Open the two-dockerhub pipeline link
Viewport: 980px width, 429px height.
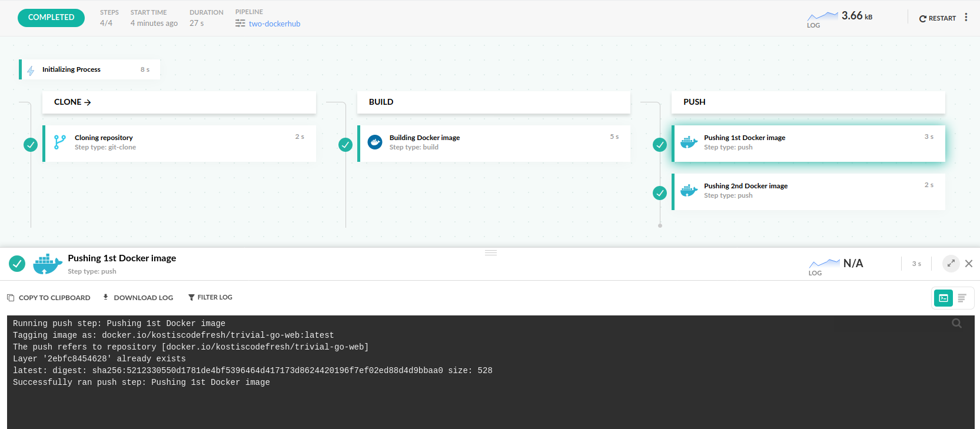(x=274, y=24)
